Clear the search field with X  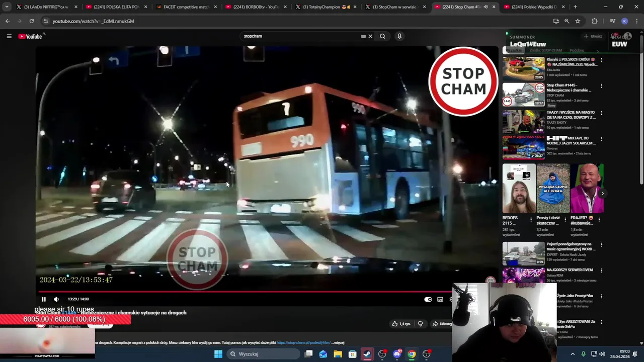[x=370, y=36]
